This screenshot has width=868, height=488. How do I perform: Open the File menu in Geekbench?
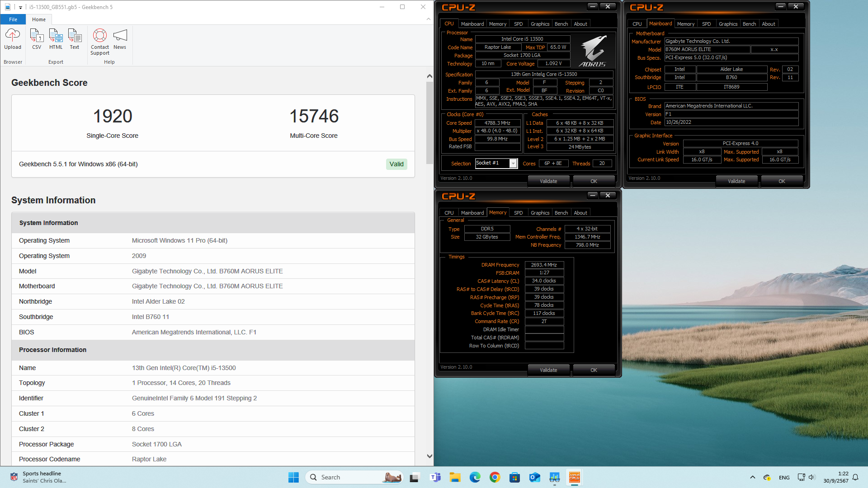pyautogui.click(x=13, y=19)
